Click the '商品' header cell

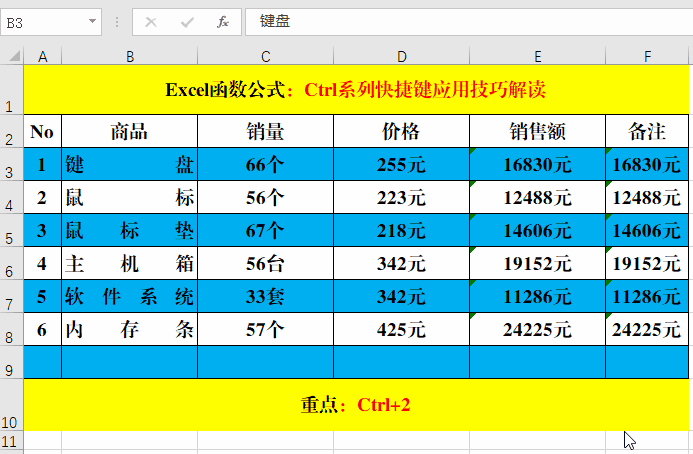pyautogui.click(x=129, y=131)
